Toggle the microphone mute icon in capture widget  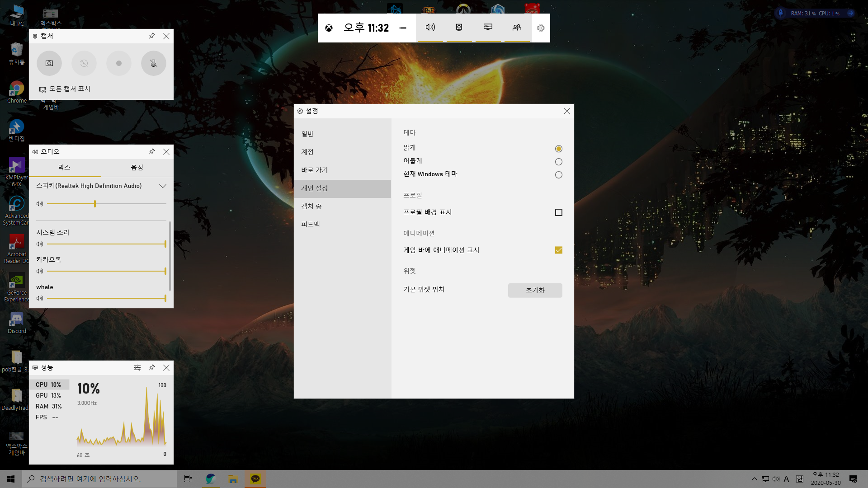tap(154, 63)
